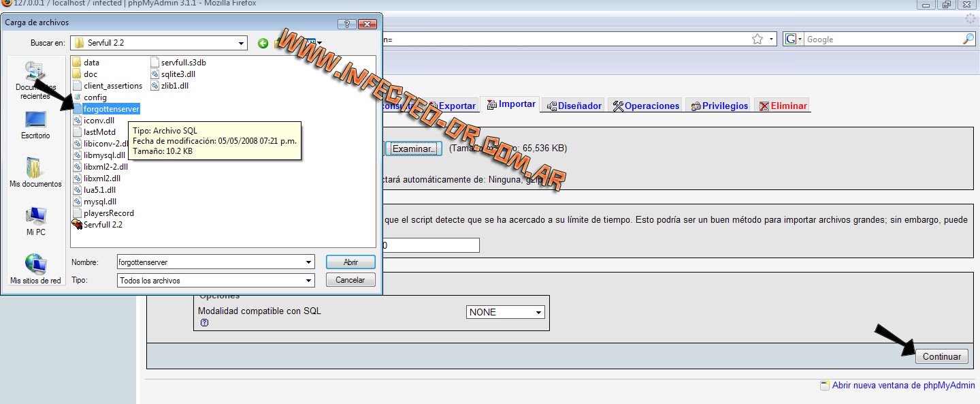The width and height of the screenshot is (980, 404).
Task: Focus the Google search input box
Action: coord(883,40)
